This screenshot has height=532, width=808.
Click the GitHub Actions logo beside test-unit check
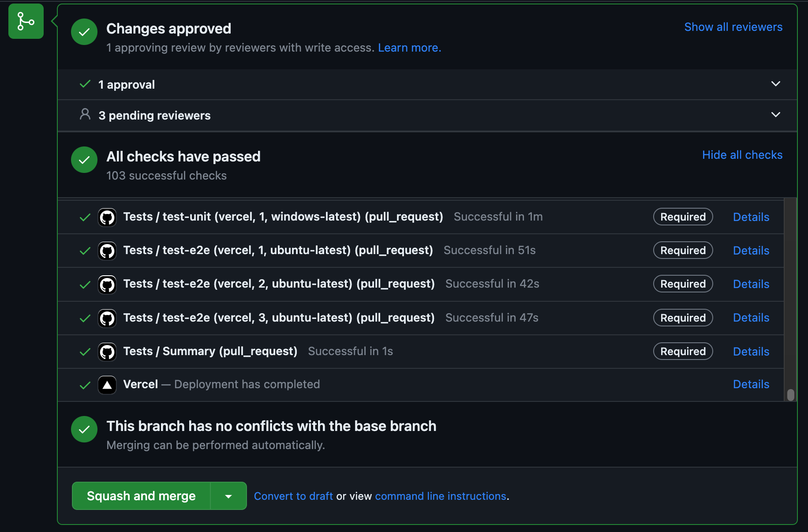point(107,217)
